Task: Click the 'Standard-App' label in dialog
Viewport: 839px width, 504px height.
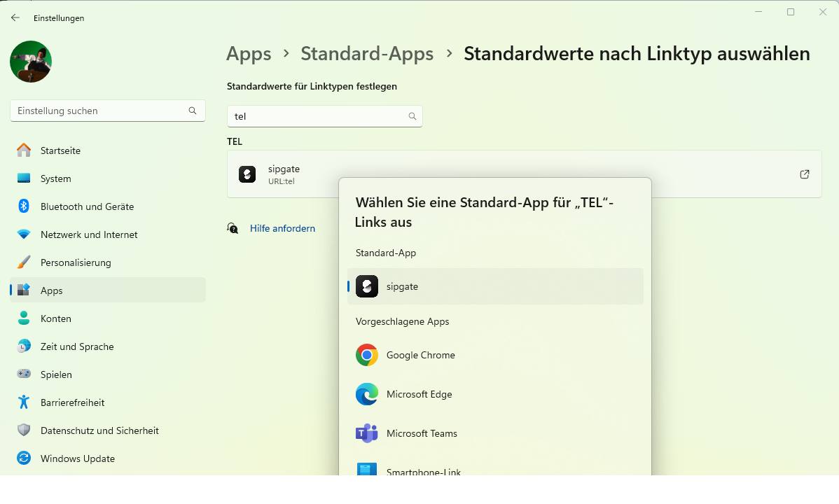Action: click(x=386, y=253)
